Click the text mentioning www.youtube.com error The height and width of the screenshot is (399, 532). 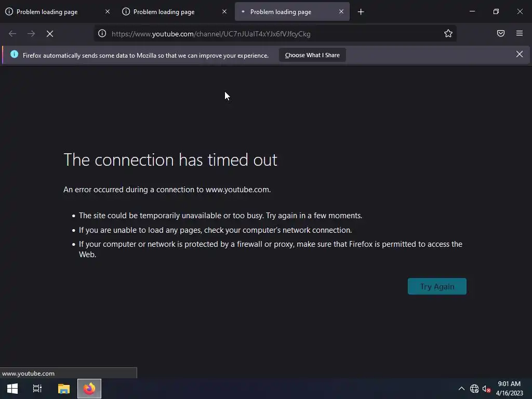(x=167, y=189)
